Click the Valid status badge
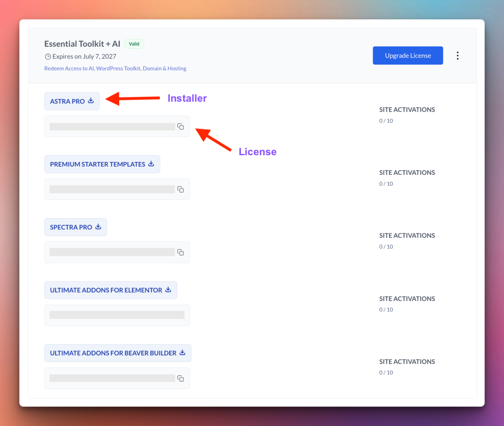 (x=134, y=44)
